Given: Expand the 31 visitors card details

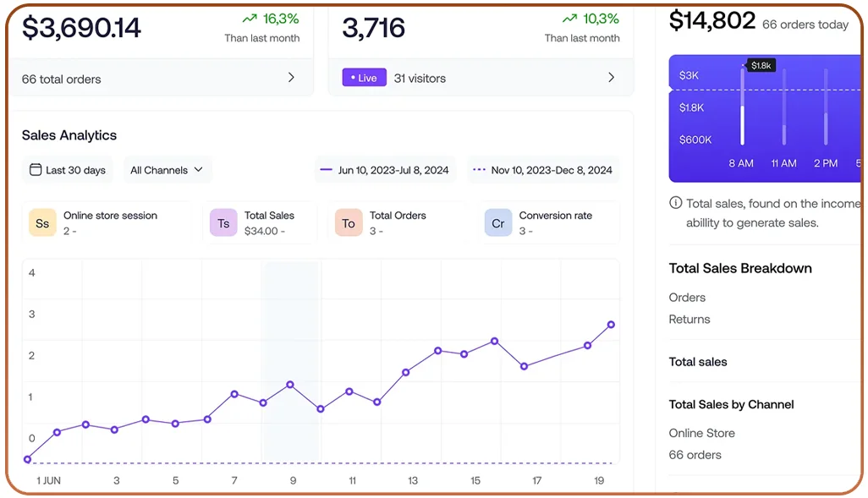Looking at the screenshot, I should 612,77.
